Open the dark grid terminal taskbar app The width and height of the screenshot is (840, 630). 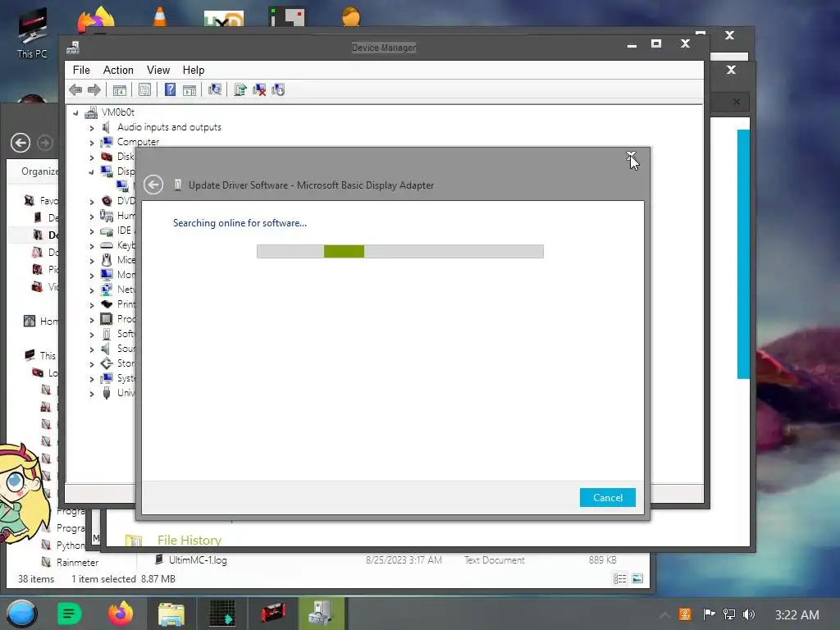click(x=222, y=614)
